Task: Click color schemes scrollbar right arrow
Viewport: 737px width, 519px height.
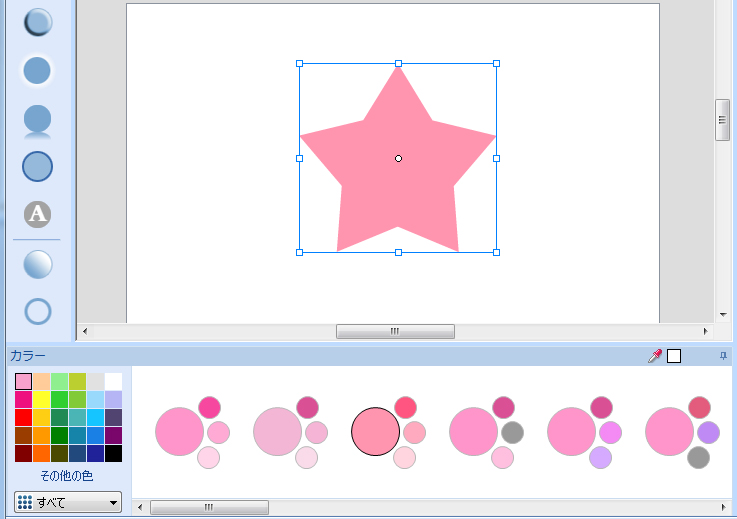Action: click(723, 507)
